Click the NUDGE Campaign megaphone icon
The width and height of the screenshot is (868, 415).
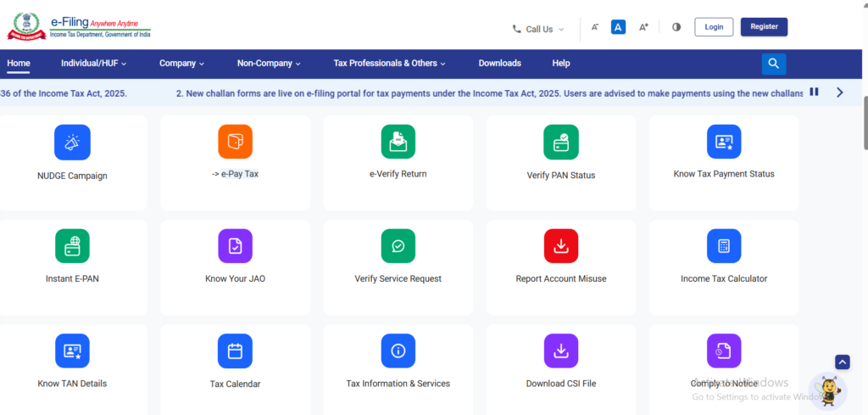click(72, 142)
